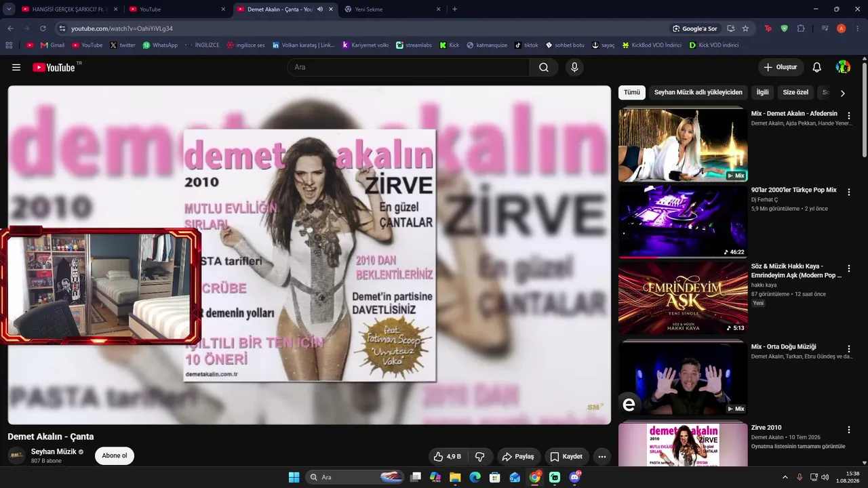Viewport: 868px width, 488px height.
Task: Click the browser address bar URL
Action: click(122, 28)
